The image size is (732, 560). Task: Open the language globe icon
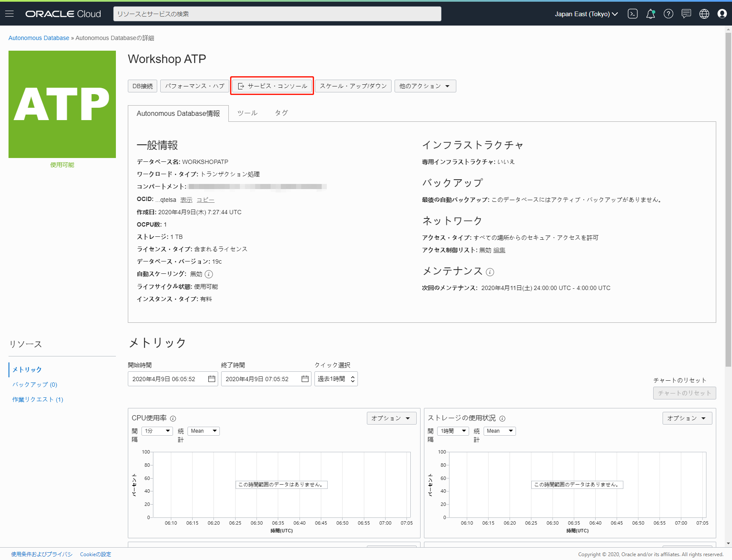(704, 14)
